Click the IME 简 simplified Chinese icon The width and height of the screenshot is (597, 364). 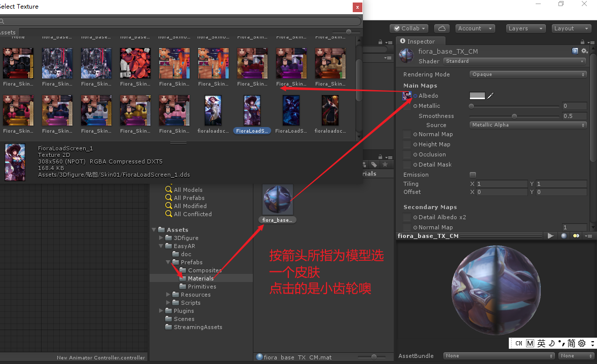(x=571, y=343)
